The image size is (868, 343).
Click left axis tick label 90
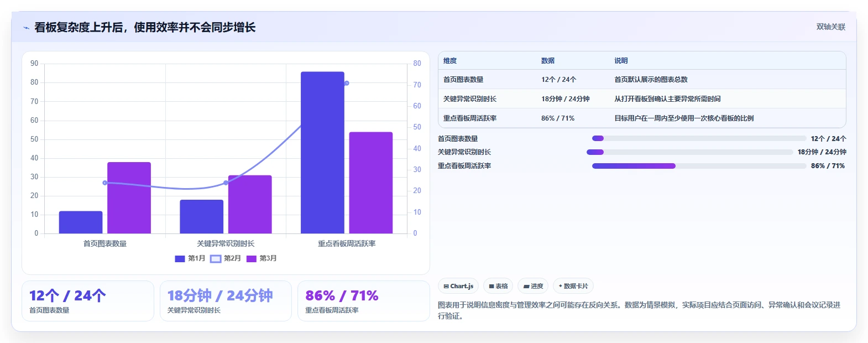click(x=34, y=64)
